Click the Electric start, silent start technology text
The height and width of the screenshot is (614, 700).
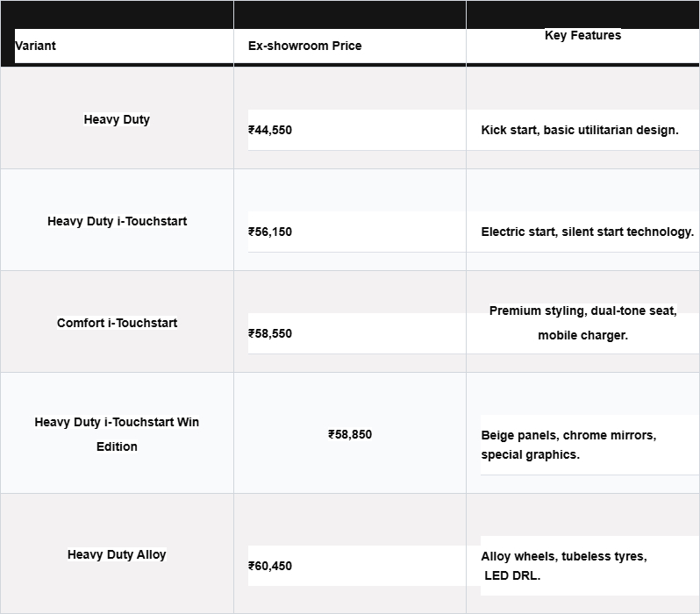pos(587,232)
